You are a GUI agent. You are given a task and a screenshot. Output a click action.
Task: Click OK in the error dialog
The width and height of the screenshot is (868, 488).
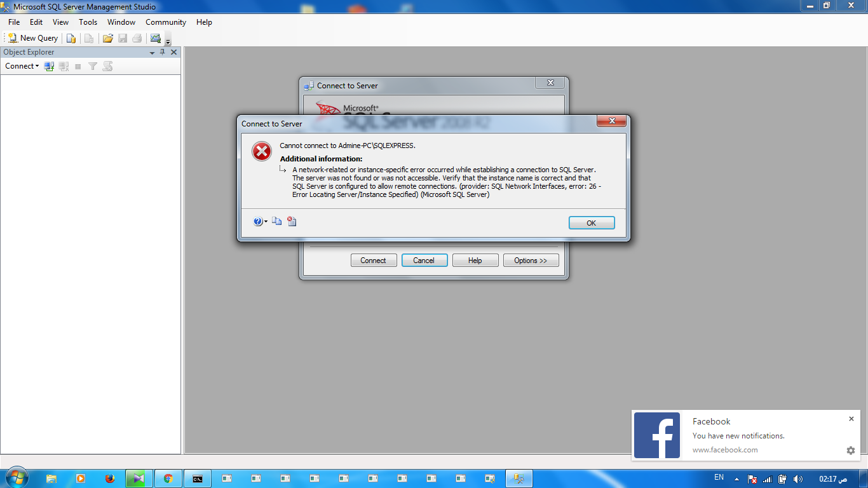click(x=592, y=223)
